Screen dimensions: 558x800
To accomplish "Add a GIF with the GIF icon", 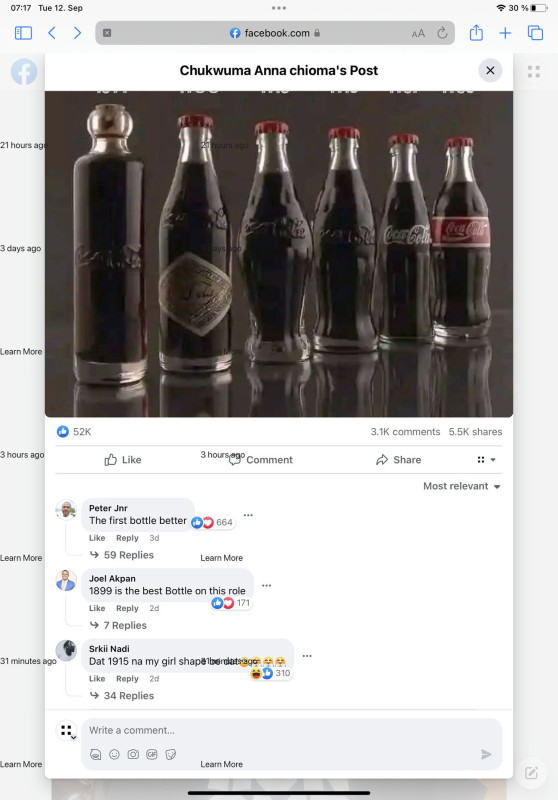I will click(152, 754).
